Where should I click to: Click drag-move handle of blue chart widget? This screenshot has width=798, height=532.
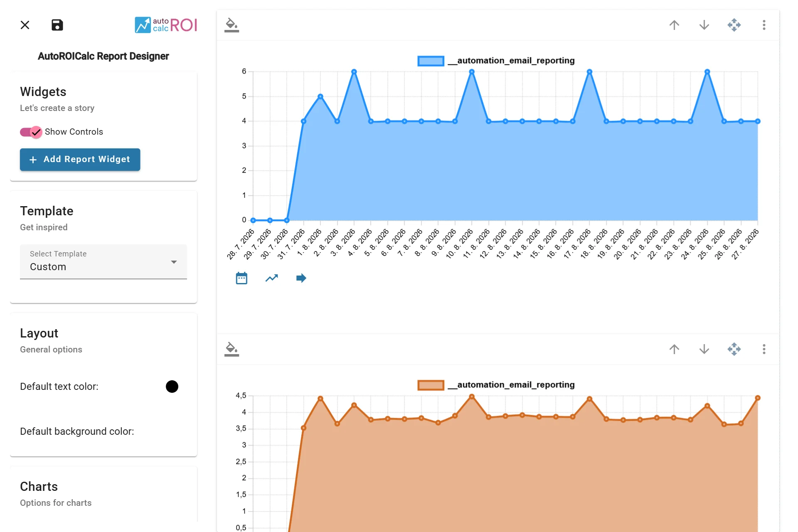734,25
